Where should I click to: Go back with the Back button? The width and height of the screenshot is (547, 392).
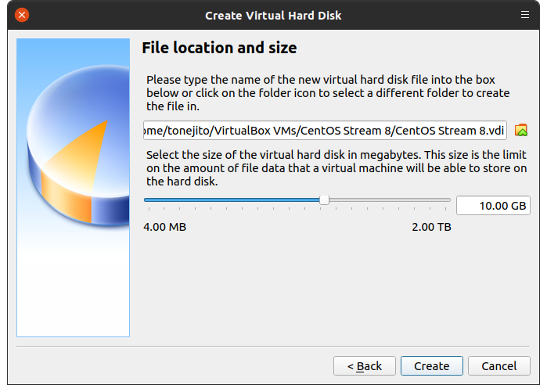click(364, 365)
